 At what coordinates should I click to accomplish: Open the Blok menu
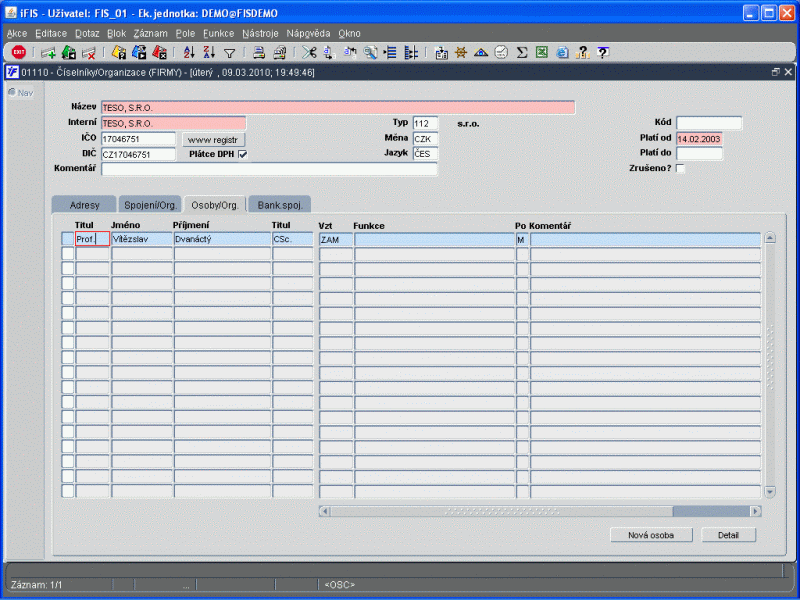pyautogui.click(x=116, y=34)
